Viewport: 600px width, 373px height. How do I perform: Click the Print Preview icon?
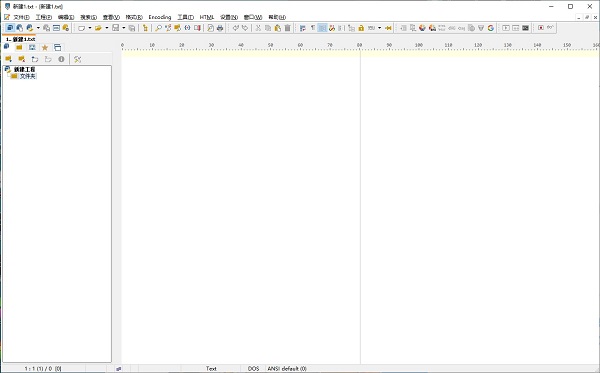point(210,28)
